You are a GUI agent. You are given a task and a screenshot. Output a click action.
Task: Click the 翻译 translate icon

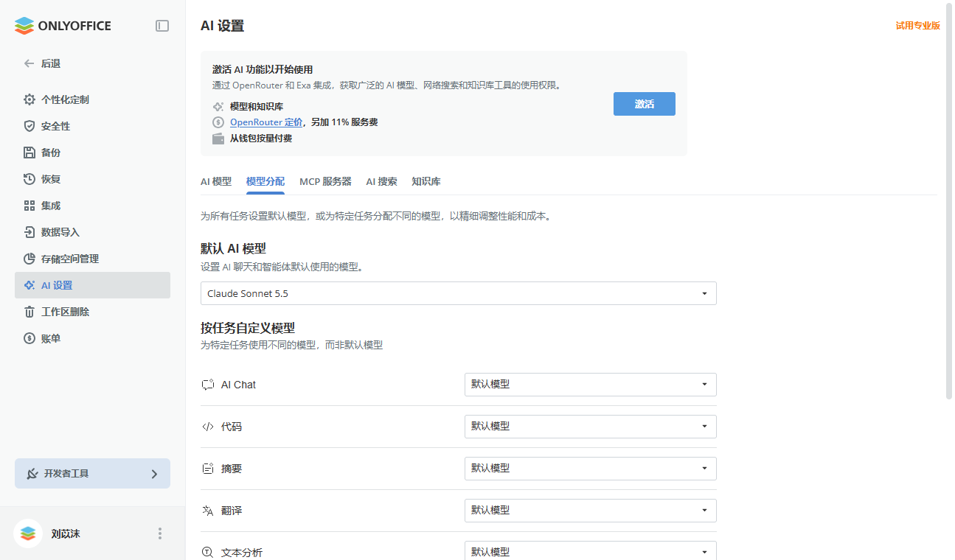(208, 511)
